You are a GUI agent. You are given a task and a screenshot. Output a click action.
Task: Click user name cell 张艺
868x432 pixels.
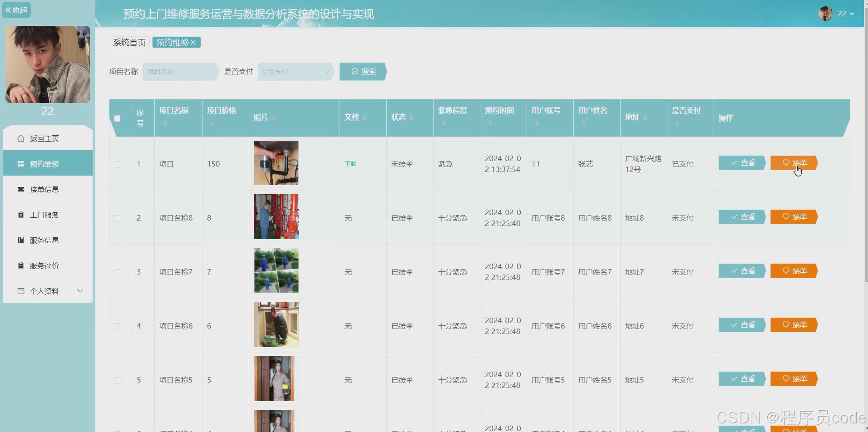click(586, 164)
